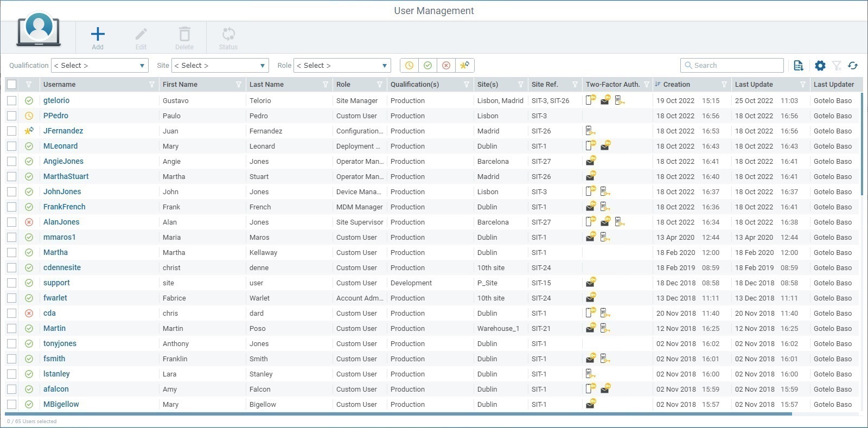This screenshot has width=868, height=428.
Task: Click the horizontal scrollbar under the table
Action: pyautogui.click(x=399, y=414)
